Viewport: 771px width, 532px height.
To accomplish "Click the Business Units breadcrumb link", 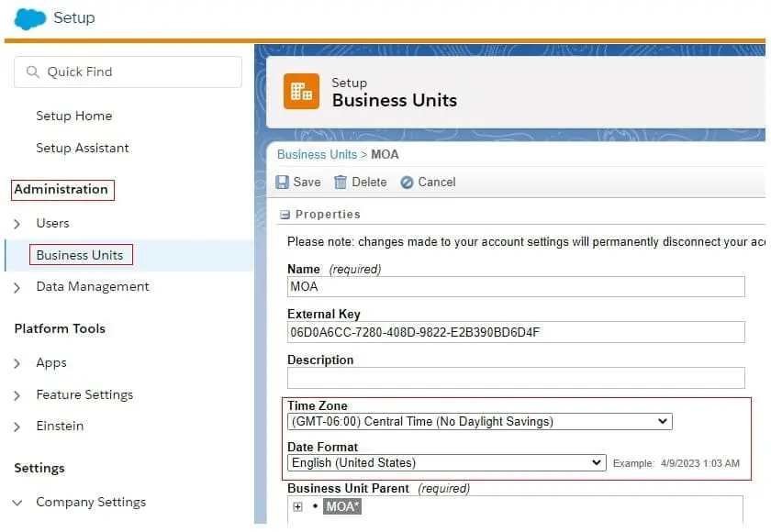I will (x=317, y=155).
